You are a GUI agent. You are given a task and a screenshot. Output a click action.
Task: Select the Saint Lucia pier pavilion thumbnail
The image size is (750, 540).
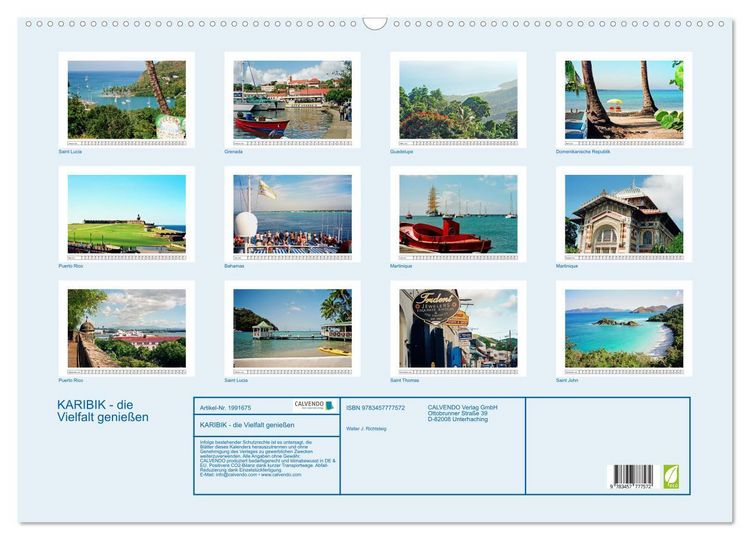292,329
